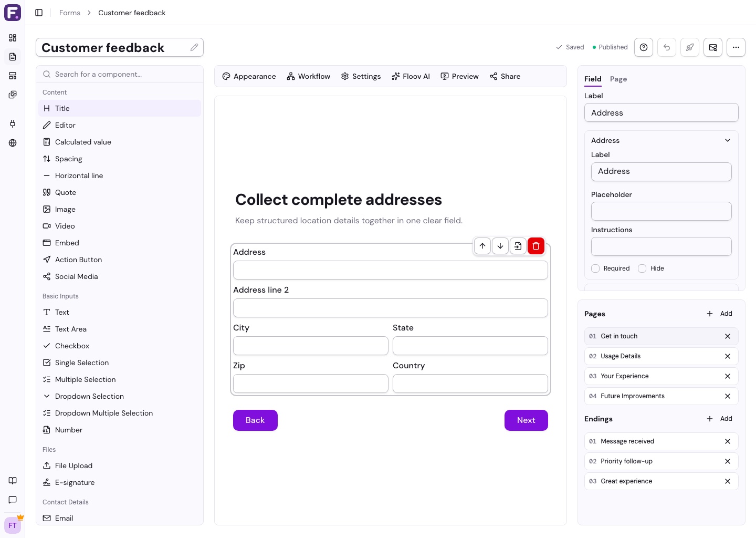Click the Search for a component field
Image resolution: width=756 pixels, height=538 pixels.
coord(120,74)
